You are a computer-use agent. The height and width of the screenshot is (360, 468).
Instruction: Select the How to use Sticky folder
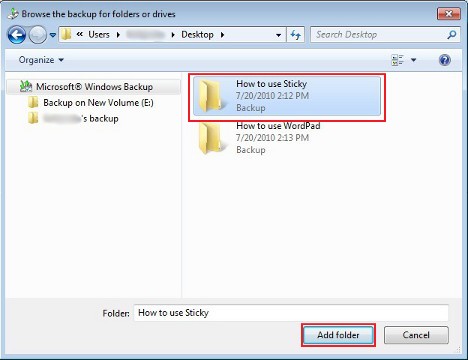pos(287,96)
